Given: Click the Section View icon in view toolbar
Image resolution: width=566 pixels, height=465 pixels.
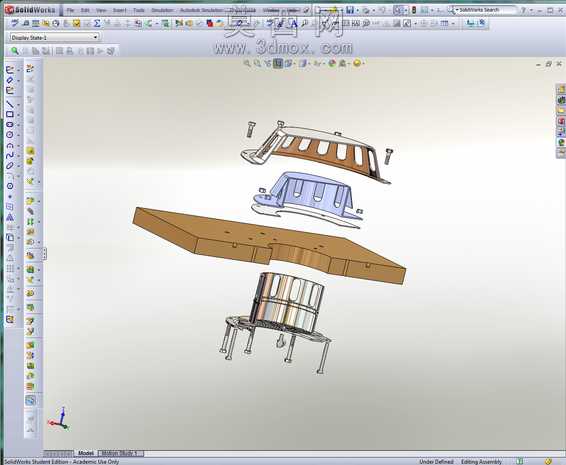Looking at the screenshot, I should (x=277, y=64).
